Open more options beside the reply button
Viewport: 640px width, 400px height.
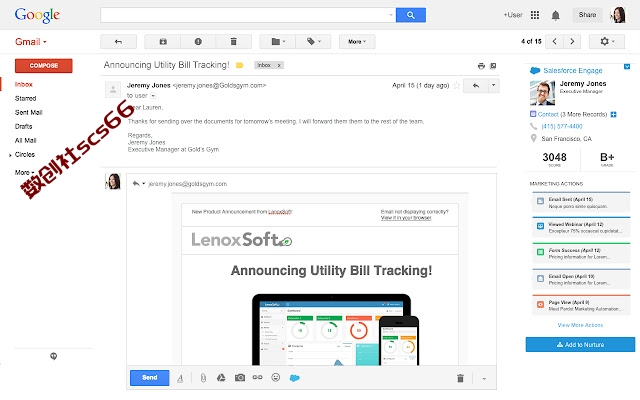tap(493, 86)
